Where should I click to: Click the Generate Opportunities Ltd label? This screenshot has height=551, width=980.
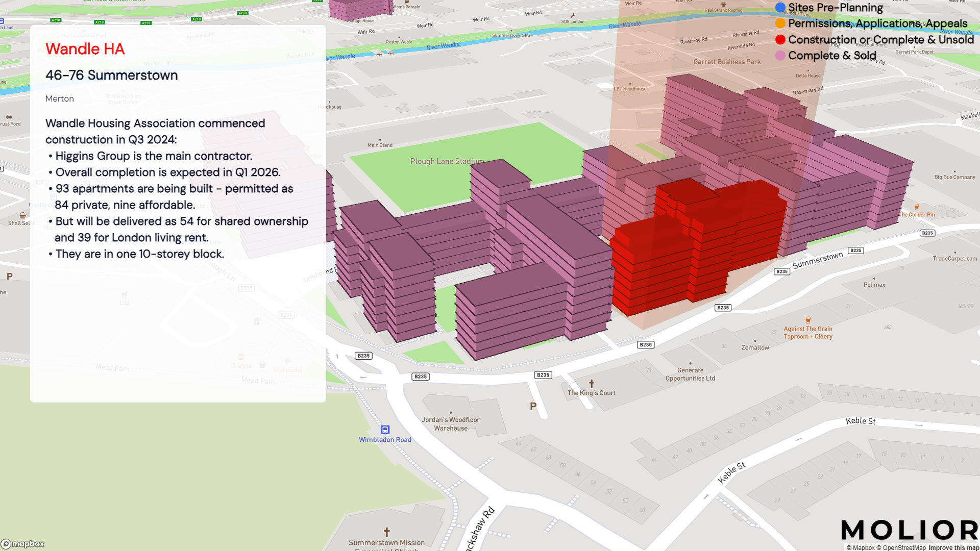click(x=690, y=374)
